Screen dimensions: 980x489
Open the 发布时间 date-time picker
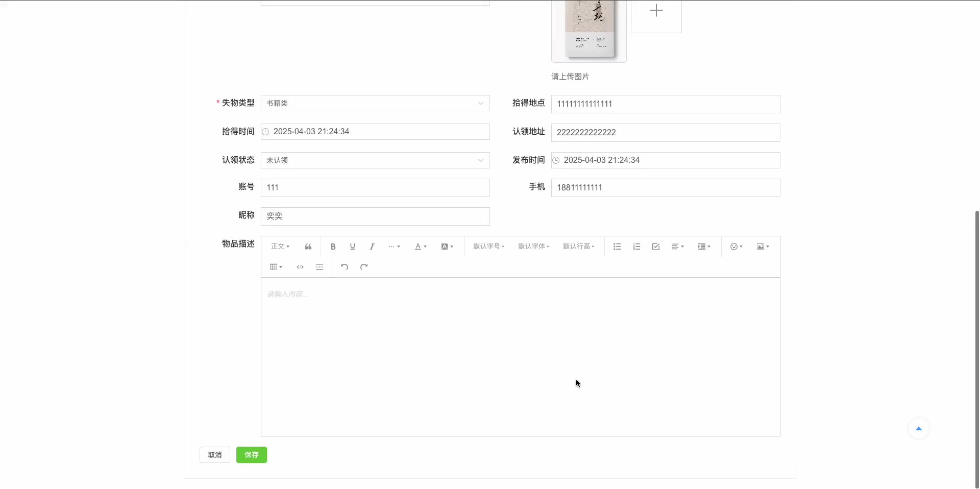click(x=666, y=160)
